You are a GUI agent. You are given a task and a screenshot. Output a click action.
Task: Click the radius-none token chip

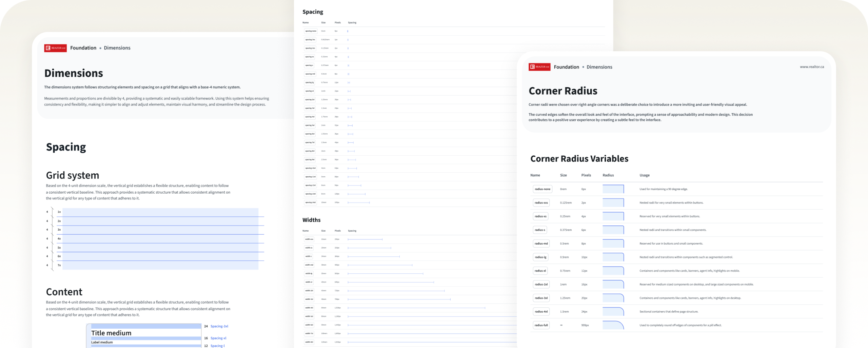[542, 189]
